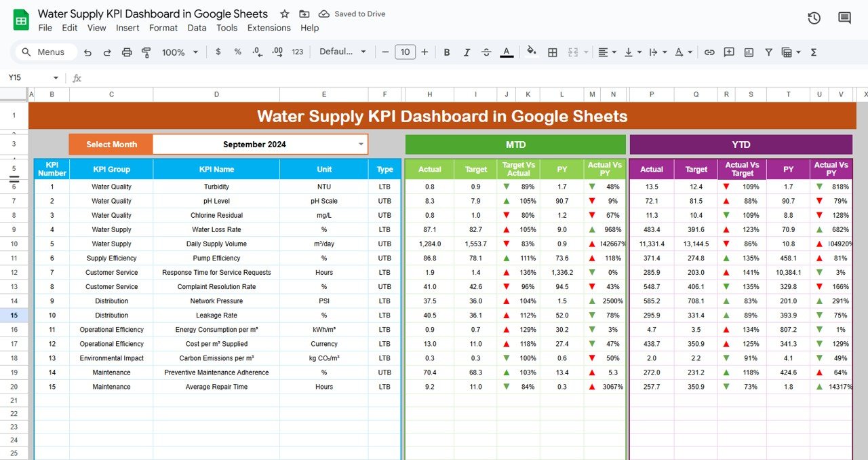This screenshot has height=460, width=868.
Task: Open the version history clock icon
Action: (814, 18)
